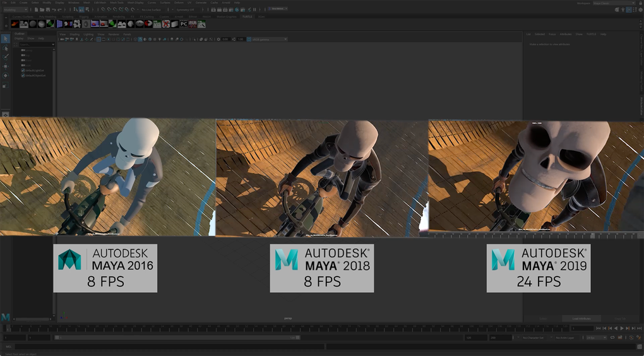Toggle Snap to points
The width and height of the screenshot is (644, 356).
click(114, 9)
